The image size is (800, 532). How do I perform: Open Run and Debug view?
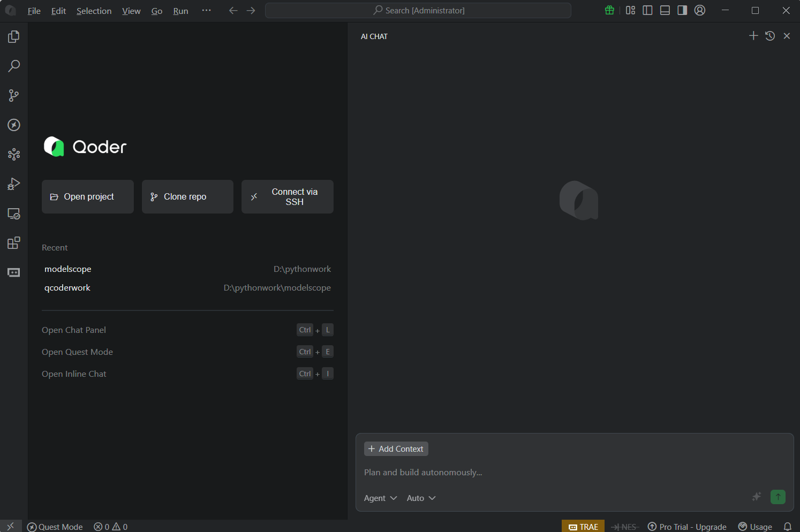(x=14, y=184)
